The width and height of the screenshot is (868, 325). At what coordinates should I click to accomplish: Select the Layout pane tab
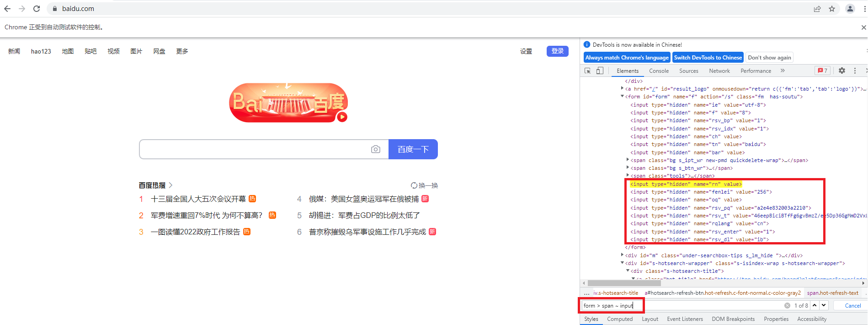coord(650,319)
